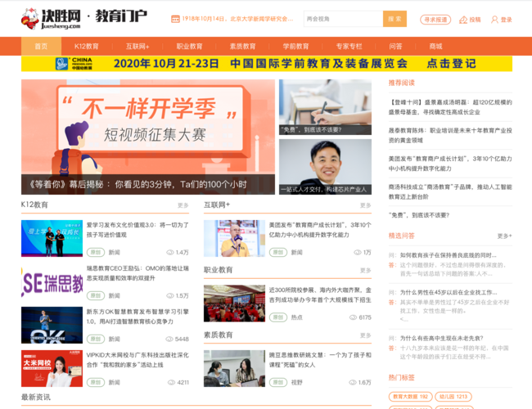Open question 如何教育孩子在保持善良底线
This screenshot has width=532, height=409.
coord(449,255)
